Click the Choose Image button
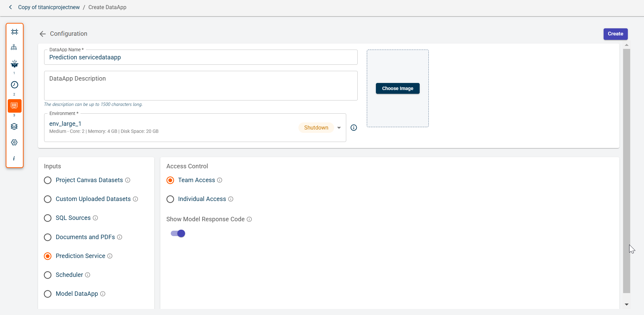 pos(397,88)
